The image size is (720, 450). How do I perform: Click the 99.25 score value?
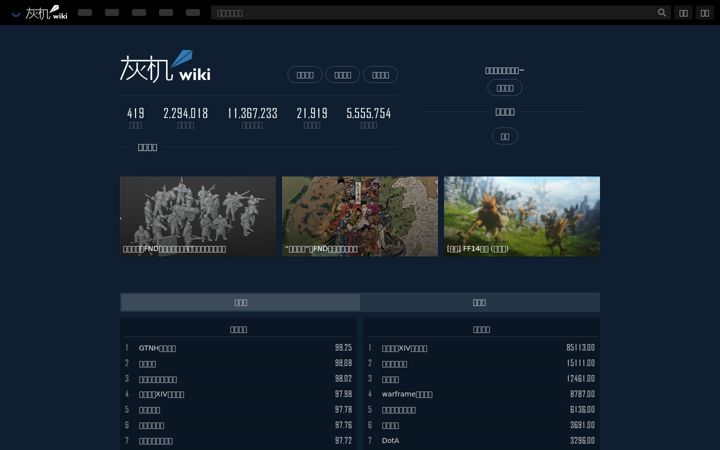343,348
